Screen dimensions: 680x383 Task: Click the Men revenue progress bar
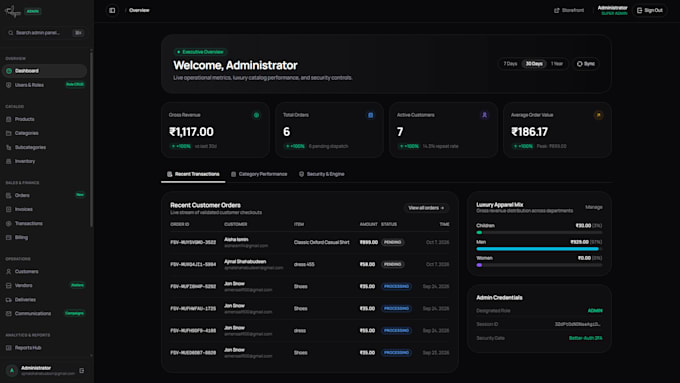539,249
